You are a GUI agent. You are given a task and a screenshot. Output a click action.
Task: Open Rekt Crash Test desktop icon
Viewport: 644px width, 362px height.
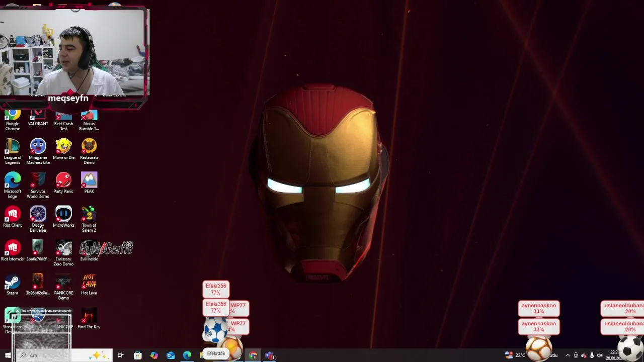tap(63, 120)
